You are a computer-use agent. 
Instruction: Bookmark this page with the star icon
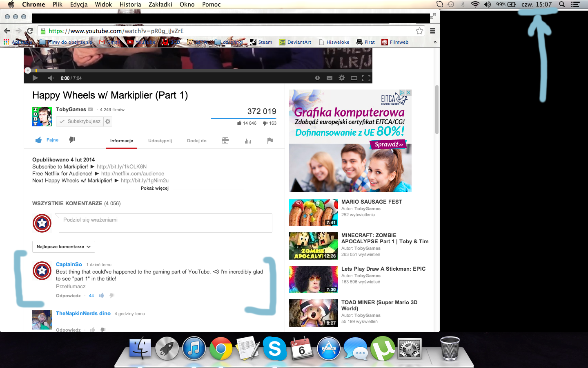[x=419, y=31]
